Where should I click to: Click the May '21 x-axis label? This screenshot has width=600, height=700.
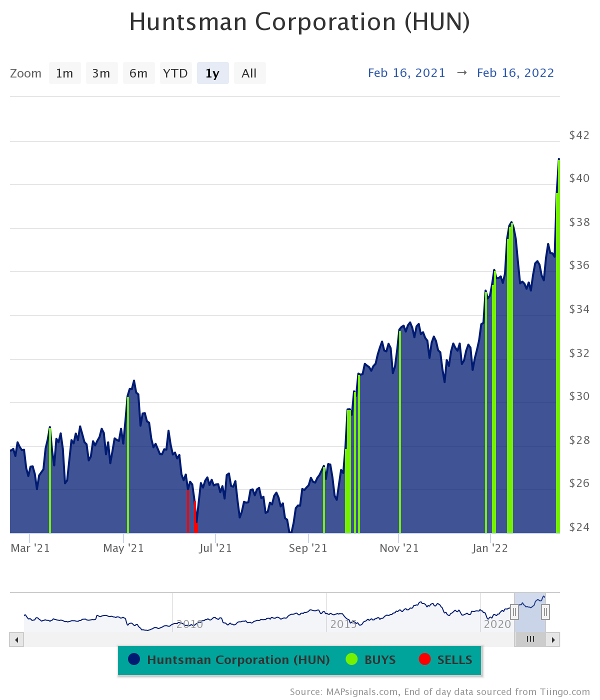point(123,548)
